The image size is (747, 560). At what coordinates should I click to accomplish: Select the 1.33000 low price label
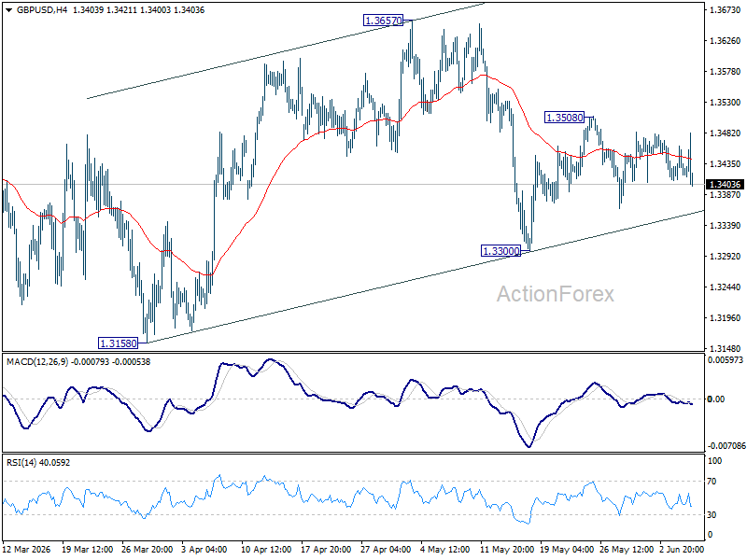pyautogui.click(x=501, y=251)
